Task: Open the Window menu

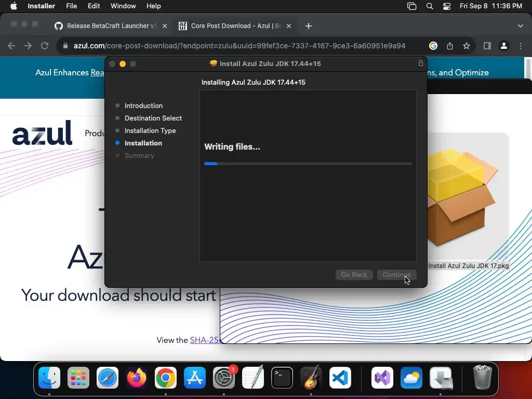Action: point(123,6)
